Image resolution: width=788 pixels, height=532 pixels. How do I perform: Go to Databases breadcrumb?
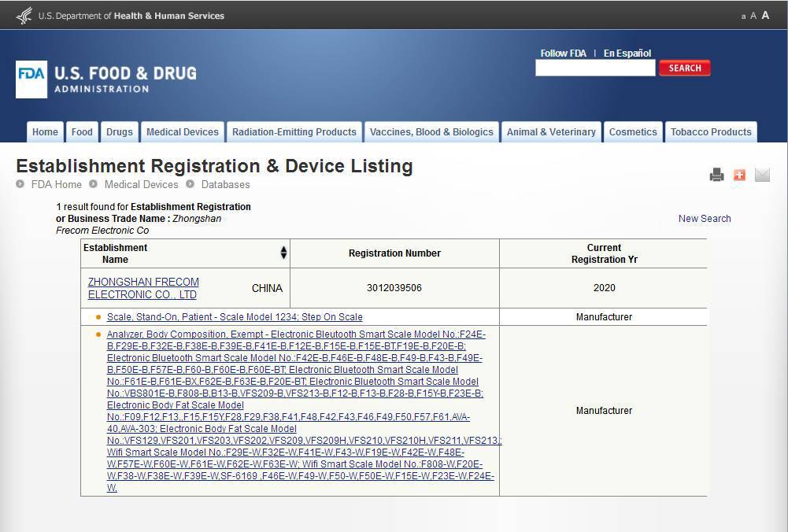(x=226, y=184)
